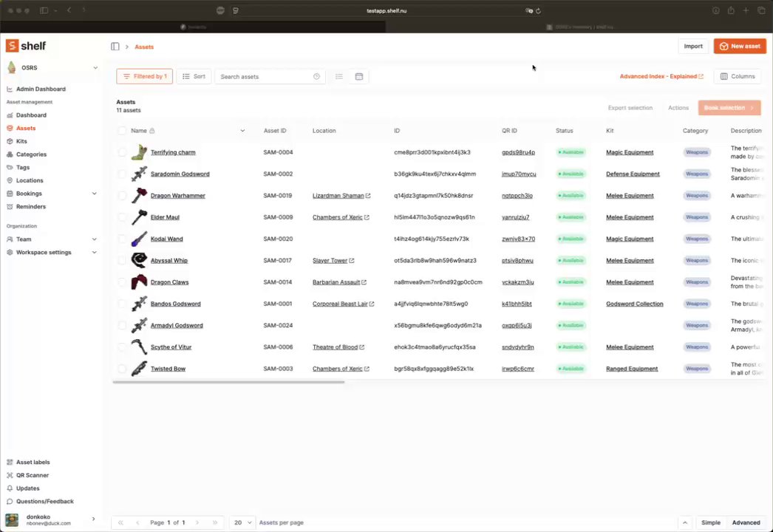This screenshot has height=532, width=773.
Task: Switch to Advanced index mode
Action: (746, 522)
